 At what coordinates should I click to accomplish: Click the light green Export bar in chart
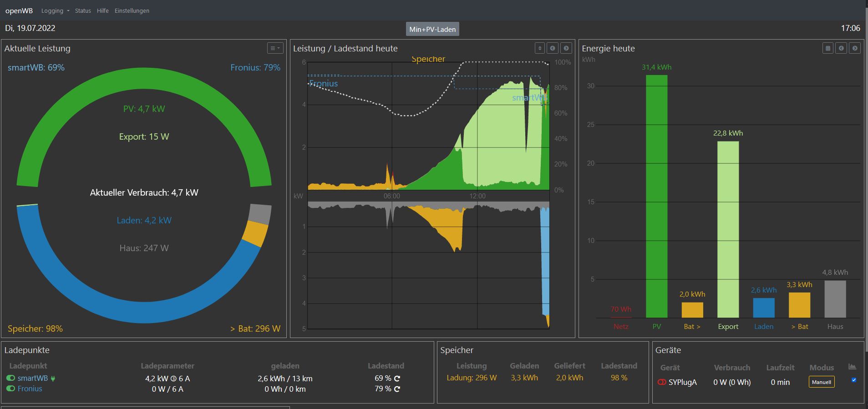pyautogui.click(x=728, y=229)
